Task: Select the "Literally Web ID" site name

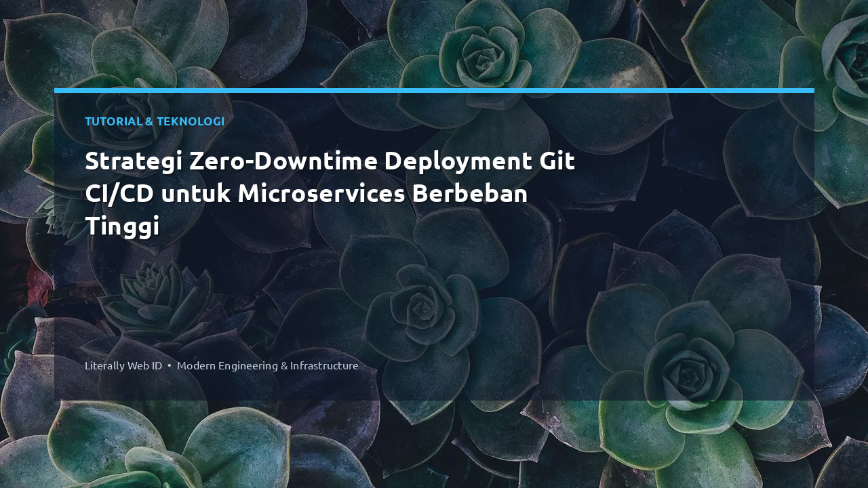Action: (123, 365)
